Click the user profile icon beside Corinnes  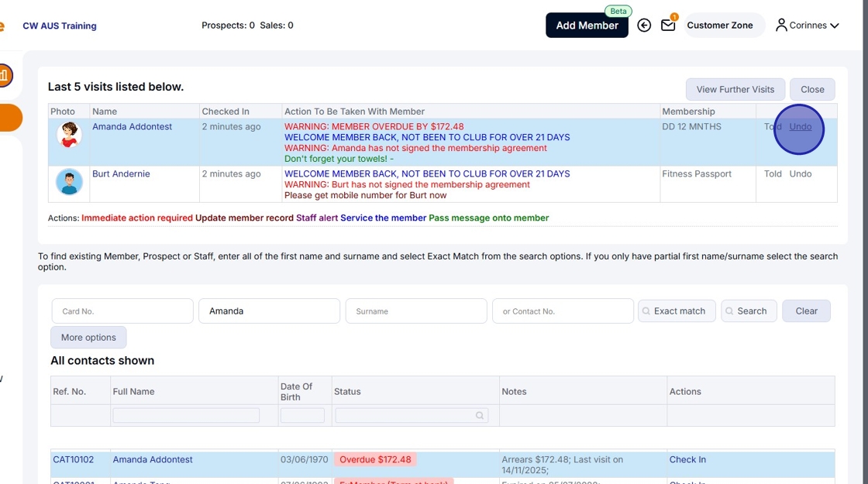pos(781,25)
